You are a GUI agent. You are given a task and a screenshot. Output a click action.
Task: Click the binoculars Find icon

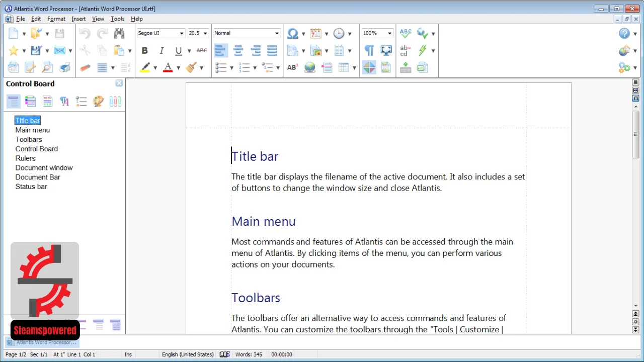click(119, 33)
